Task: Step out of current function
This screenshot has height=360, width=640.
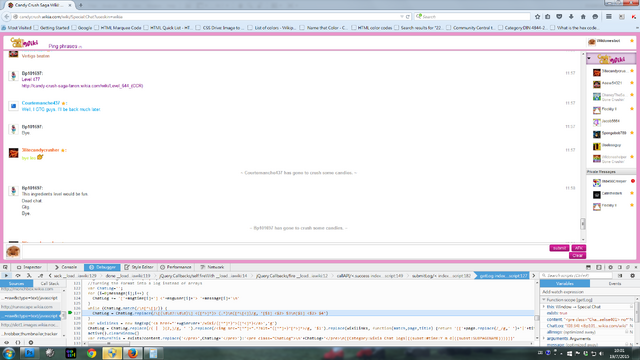Action: click(40, 276)
